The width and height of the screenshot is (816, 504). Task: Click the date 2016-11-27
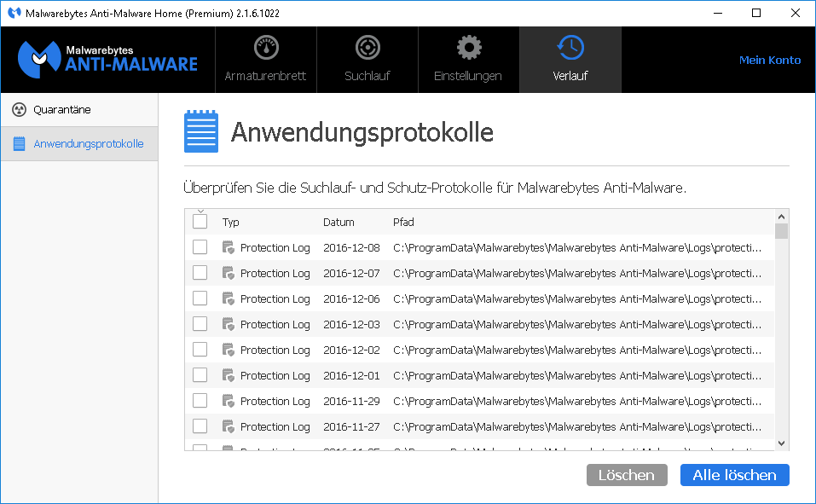pos(352,426)
